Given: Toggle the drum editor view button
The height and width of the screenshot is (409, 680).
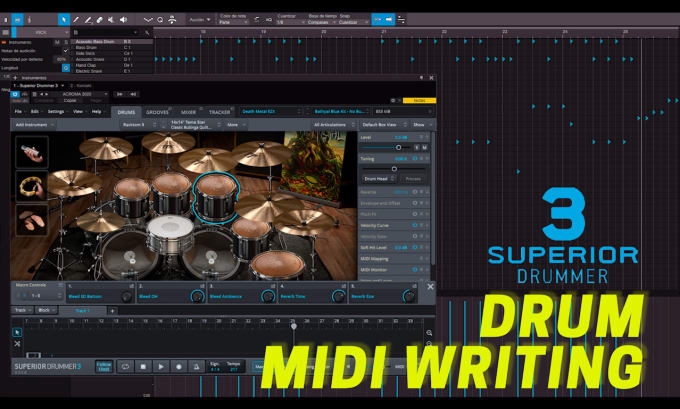Looking at the screenshot, I should coord(17,20).
